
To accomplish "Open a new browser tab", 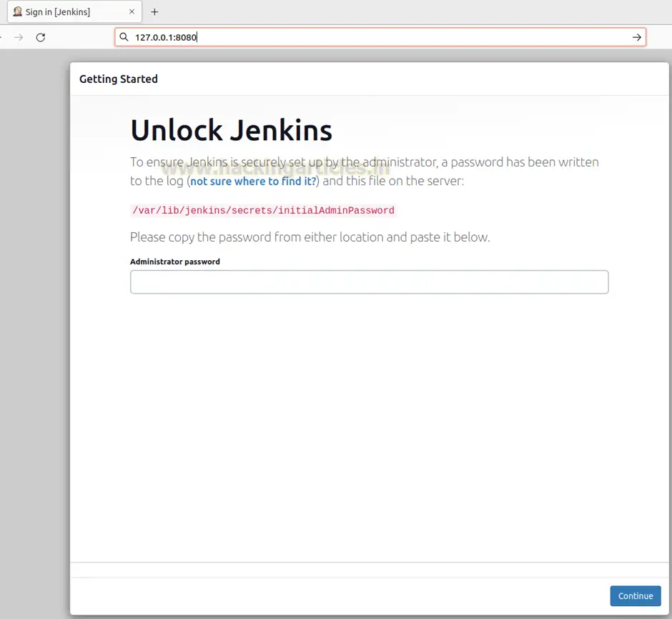I will (x=154, y=12).
